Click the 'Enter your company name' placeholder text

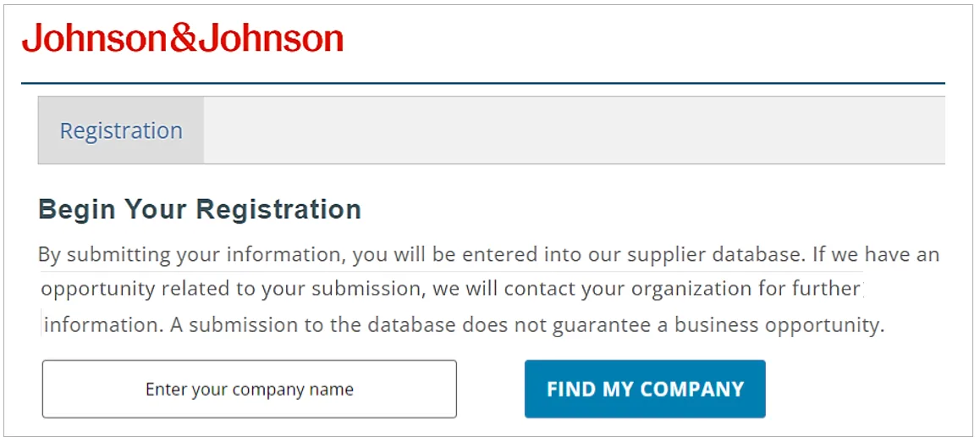coord(250,389)
